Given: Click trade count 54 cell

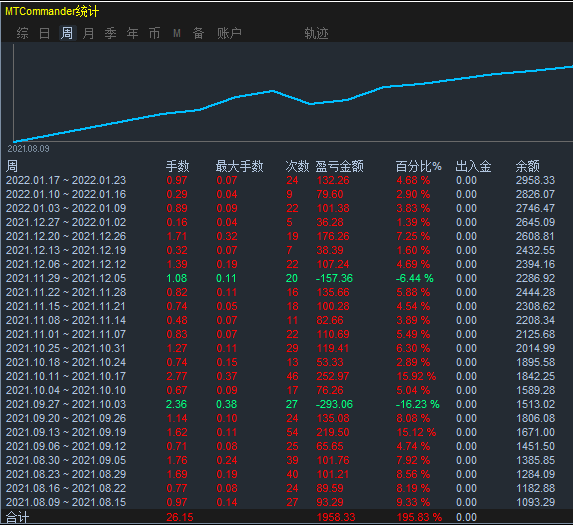Looking at the screenshot, I should pos(292,432).
